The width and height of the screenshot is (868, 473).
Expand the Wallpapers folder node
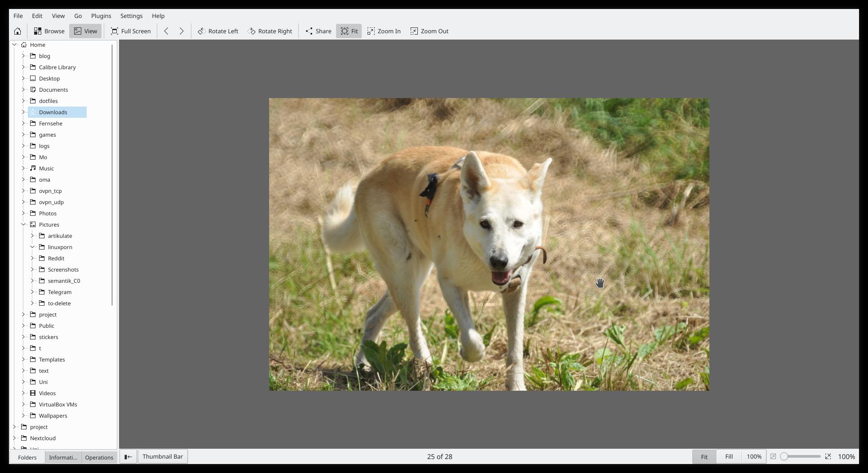[x=23, y=415]
